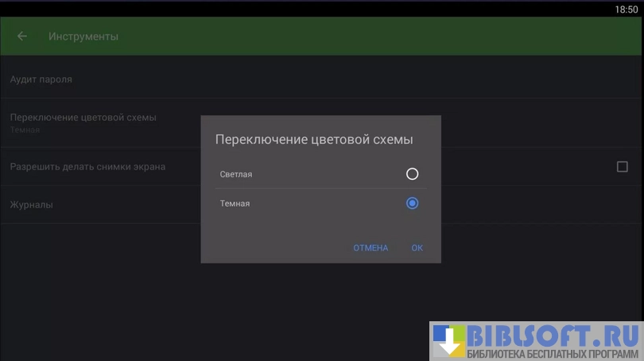Click the back arrow next to Инструменты

22,37
